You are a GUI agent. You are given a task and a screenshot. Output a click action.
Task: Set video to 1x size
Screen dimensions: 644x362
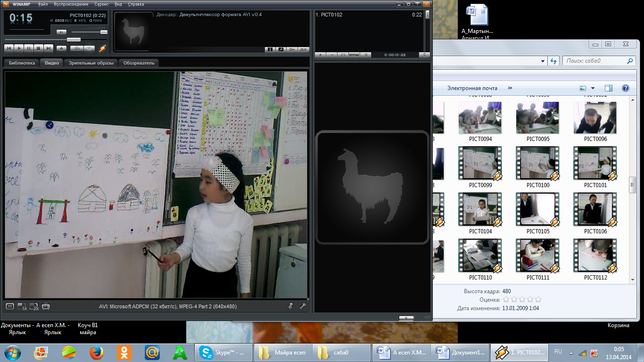(x=22, y=306)
